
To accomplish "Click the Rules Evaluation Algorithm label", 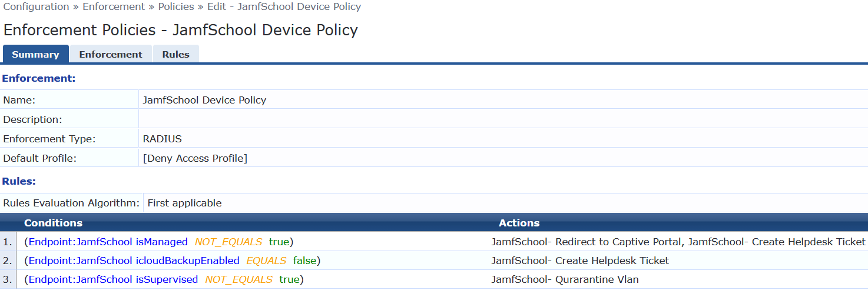I will [x=71, y=203].
